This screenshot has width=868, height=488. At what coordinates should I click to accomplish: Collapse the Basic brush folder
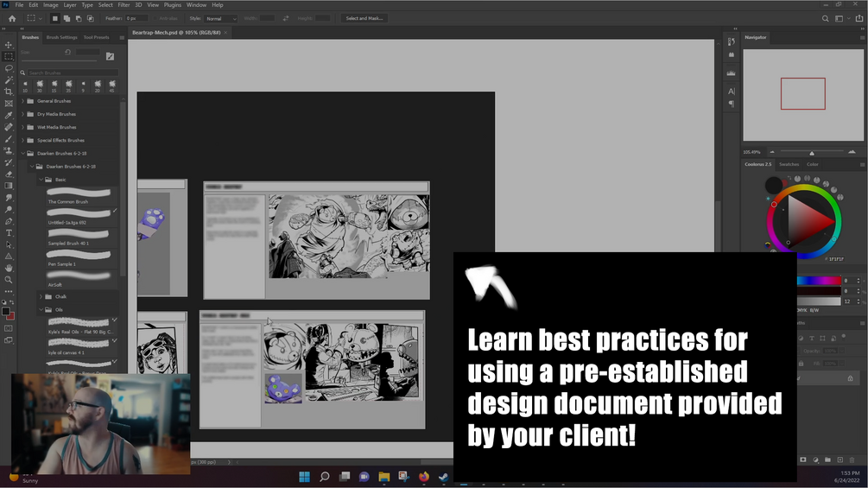(41, 180)
